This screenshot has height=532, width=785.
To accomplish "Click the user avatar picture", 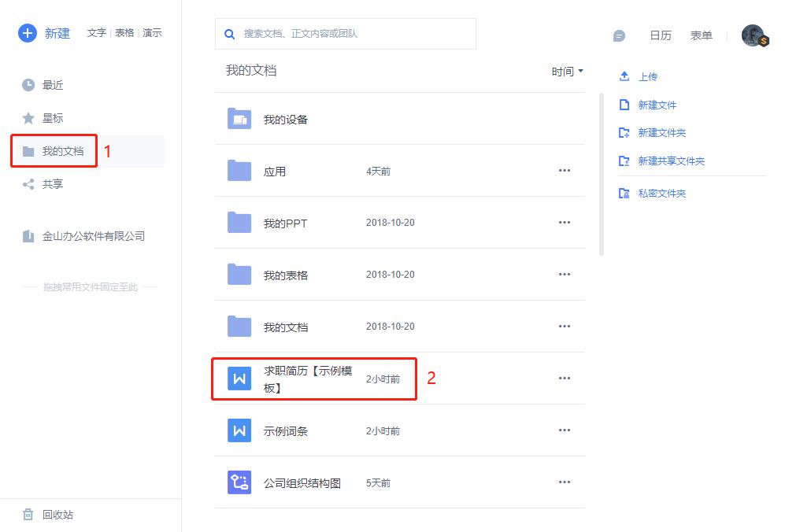I will tap(753, 35).
